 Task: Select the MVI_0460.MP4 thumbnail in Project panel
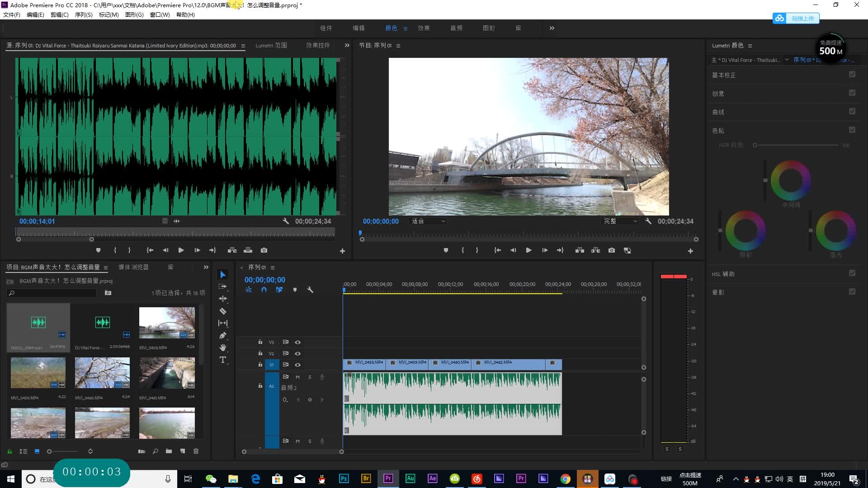click(x=102, y=373)
